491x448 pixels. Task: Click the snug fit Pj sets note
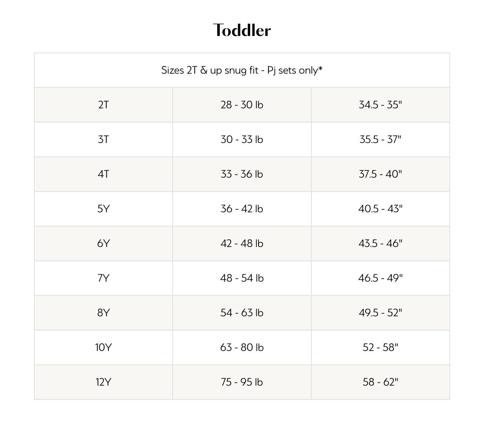click(242, 70)
